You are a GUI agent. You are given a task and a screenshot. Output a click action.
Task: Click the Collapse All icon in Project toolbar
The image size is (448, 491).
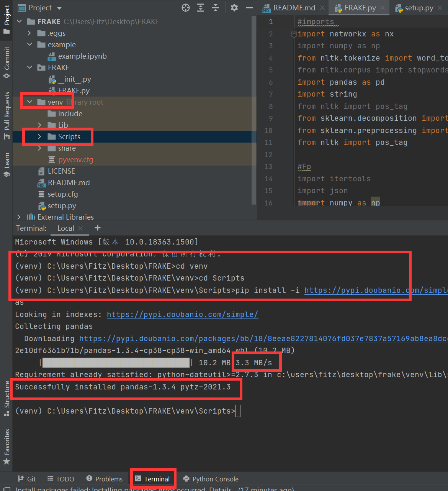point(216,8)
